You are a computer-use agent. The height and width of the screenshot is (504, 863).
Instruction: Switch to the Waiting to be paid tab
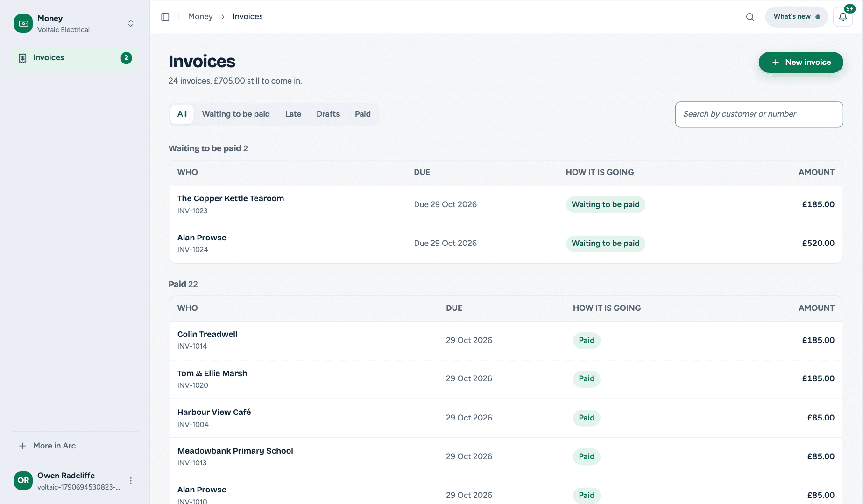pos(236,114)
